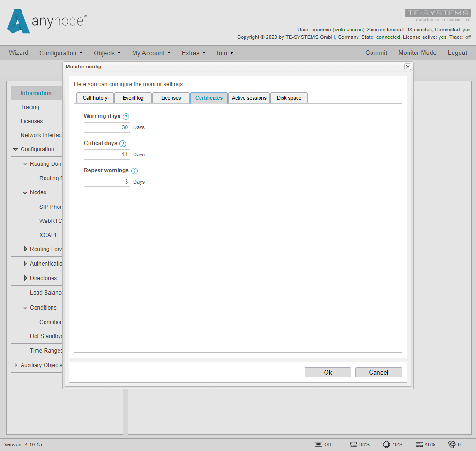Viewport: 476px width, 451px height.
Task: Open the Extras menu
Action: tap(193, 53)
